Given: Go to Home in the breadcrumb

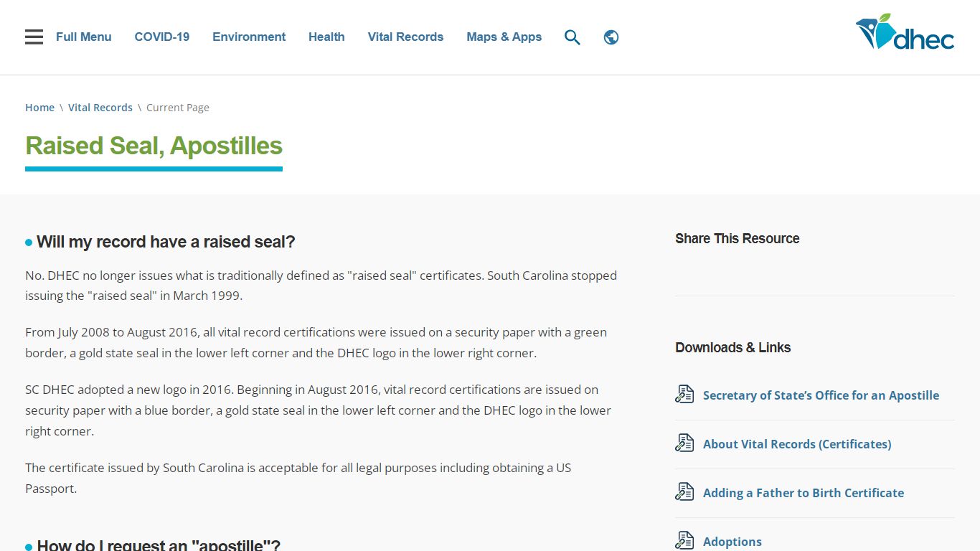Looking at the screenshot, I should point(39,108).
